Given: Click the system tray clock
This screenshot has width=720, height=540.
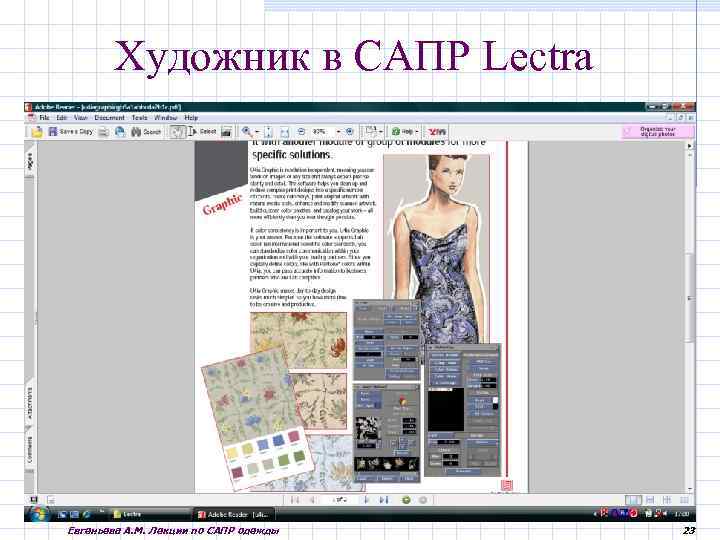Looking at the screenshot, I should (681, 514).
